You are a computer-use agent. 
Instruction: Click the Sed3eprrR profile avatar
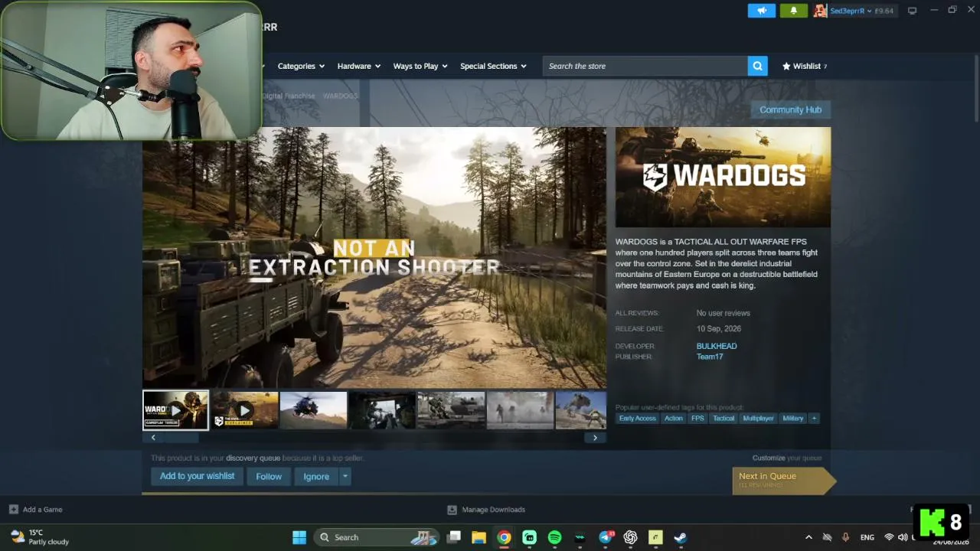(x=820, y=11)
